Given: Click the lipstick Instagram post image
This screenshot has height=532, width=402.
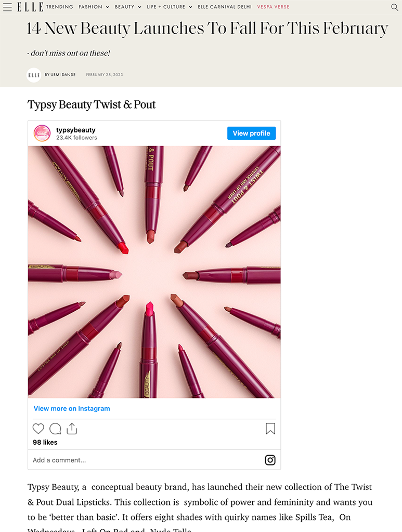Looking at the screenshot, I should pyautogui.click(x=154, y=272).
